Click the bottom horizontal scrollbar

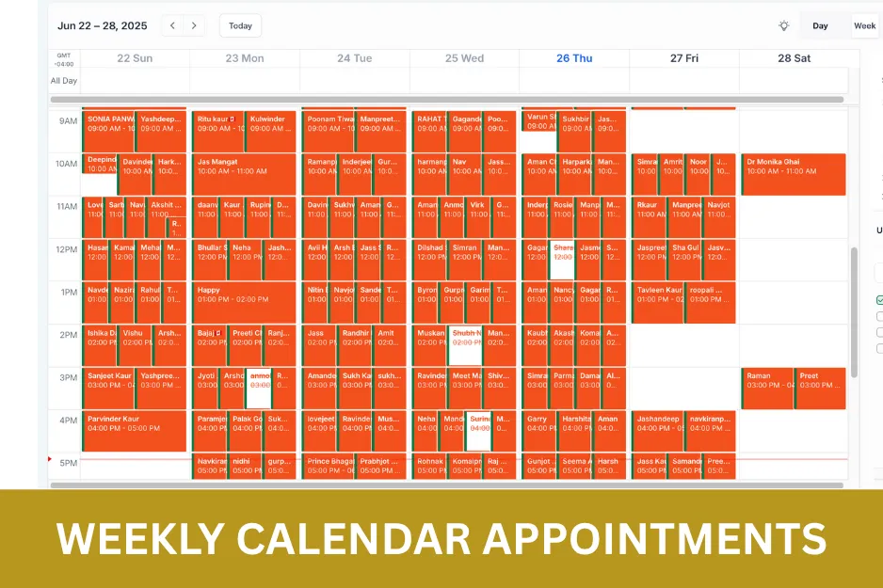tap(446, 485)
